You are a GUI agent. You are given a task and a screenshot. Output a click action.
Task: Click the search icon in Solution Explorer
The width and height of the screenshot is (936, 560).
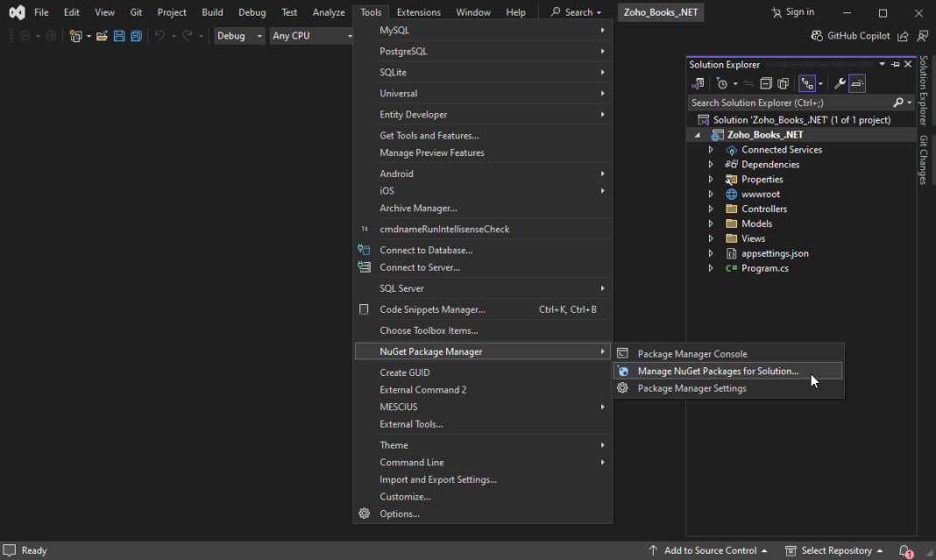coord(898,103)
